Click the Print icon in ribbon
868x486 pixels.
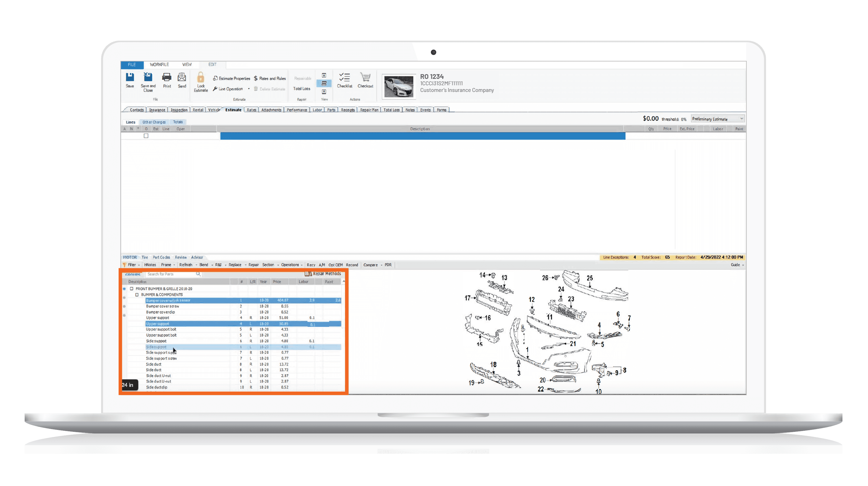click(x=167, y=77)
